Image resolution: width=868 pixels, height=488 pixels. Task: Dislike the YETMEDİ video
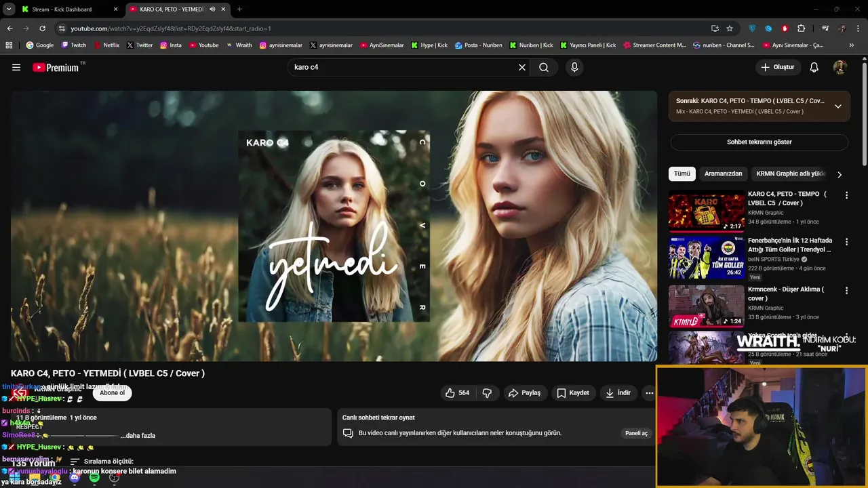pyautogui.click(x=487, y=392)
